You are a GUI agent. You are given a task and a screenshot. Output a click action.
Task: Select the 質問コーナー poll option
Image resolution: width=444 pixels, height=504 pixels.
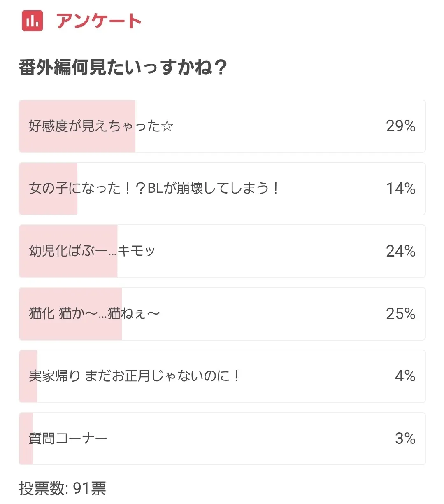pyautogui.click(x=68, y=439)
